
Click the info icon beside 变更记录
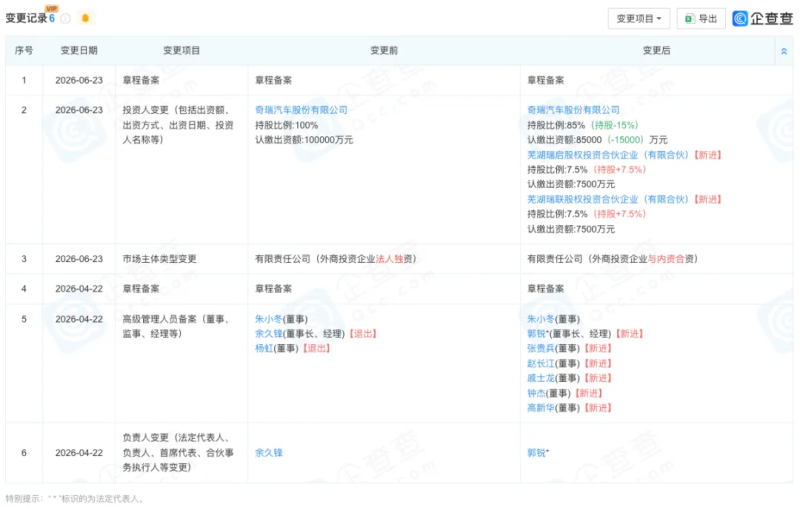(x=65, y=18)
